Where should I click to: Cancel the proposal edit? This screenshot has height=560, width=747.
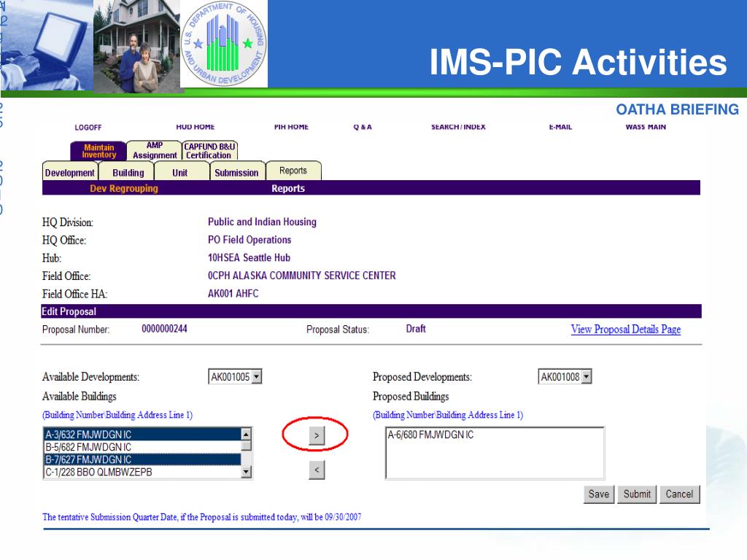pos(679,494)
